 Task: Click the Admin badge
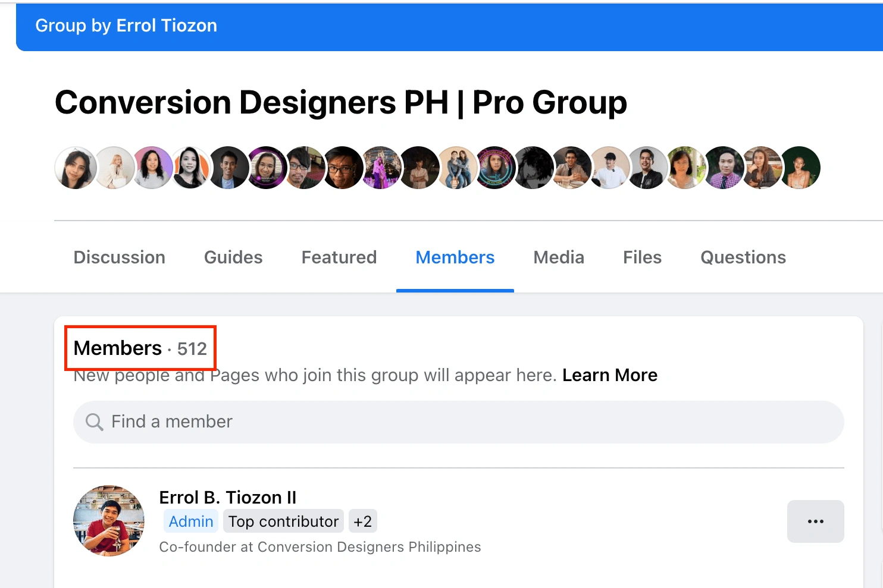[191, 521]
